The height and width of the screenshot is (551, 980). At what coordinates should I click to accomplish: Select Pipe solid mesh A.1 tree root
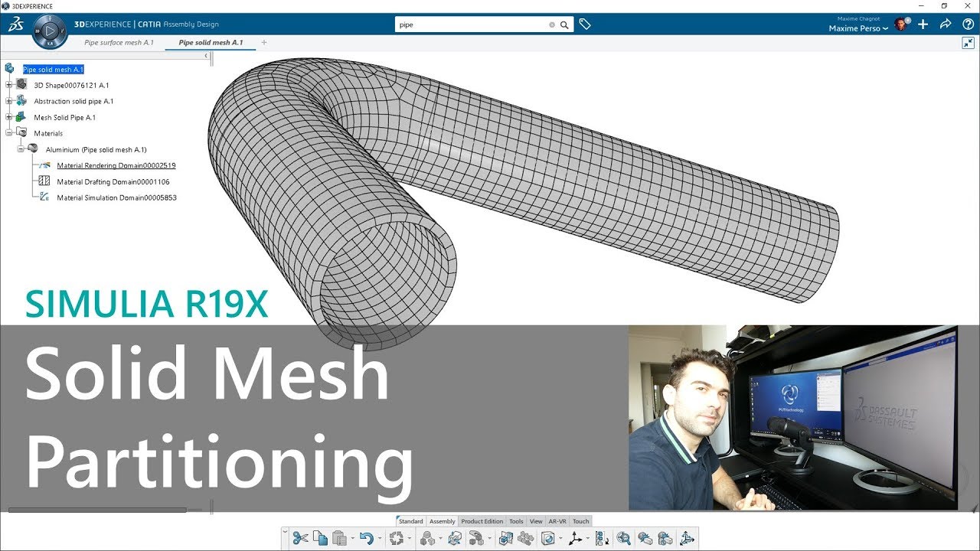point(53,70)
